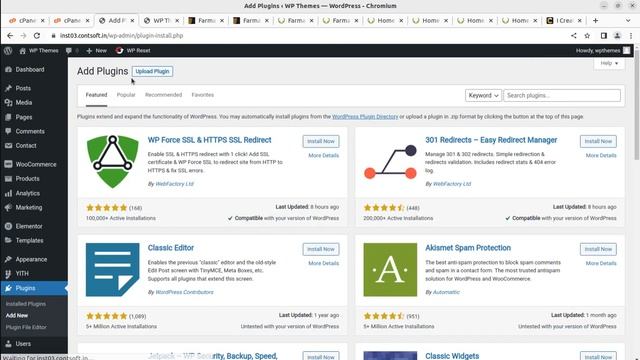640x360 pixels.
Task: Open WebFactory Ltd author link for WP Force SSL
Action: 174,184
